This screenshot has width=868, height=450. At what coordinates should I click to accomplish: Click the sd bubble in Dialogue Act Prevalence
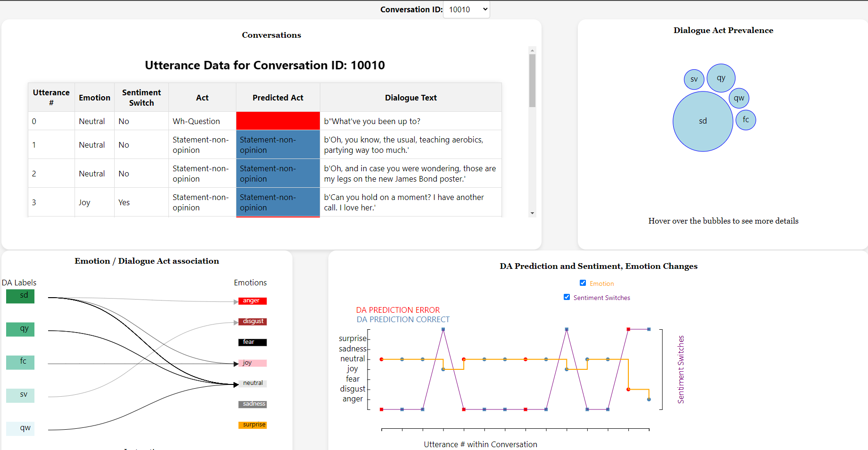point(703,121)
